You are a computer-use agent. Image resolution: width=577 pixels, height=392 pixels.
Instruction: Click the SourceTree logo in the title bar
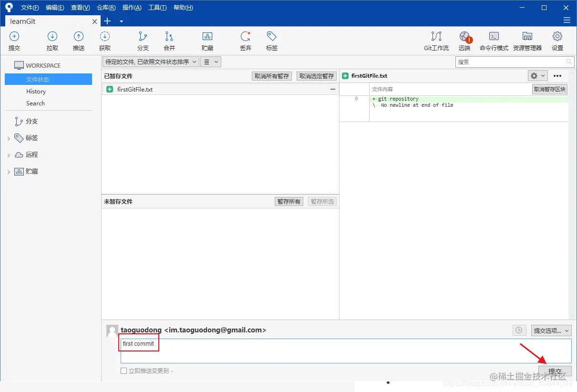tap(9, 8)
